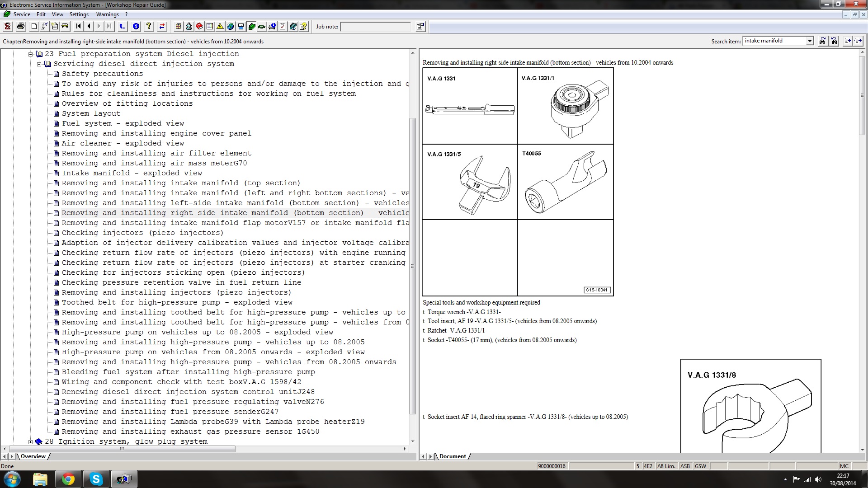Switch to the Document tab
Image resolution: width=868 pixels, height=488 pixels.
point(453,456)
